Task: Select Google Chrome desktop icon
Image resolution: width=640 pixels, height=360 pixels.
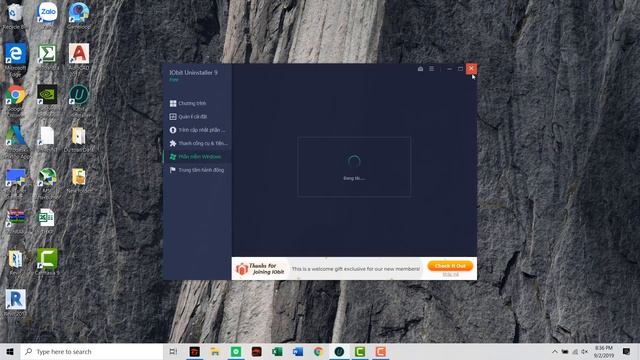Action: click(x=16, y=100)
